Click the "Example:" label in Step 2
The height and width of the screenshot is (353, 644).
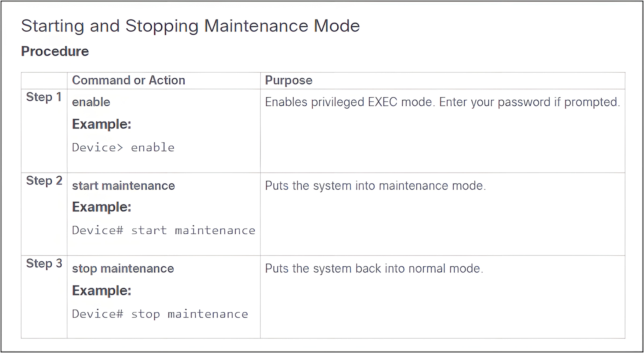pos(102,207)
